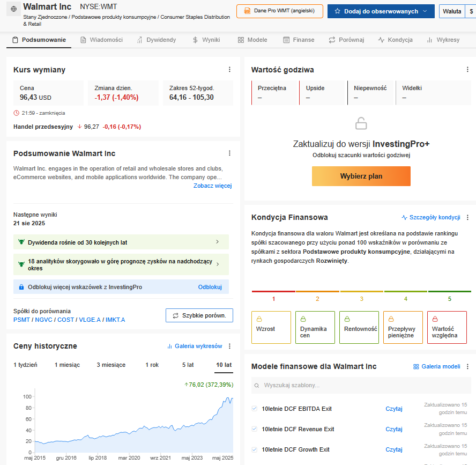Click the padlock icon above InvestingPro+ upgrade
This screenshot has width=476, height=465.
point(361,123)
